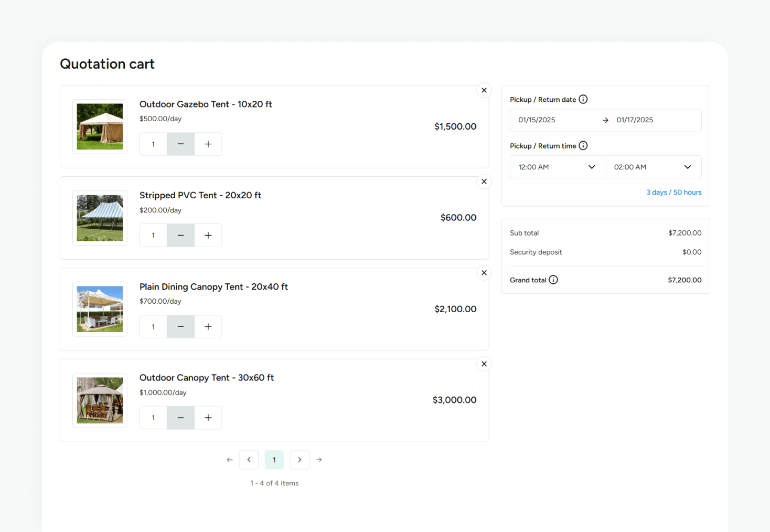Decrease quantity of Outdoor Canopy Tent 30x60
Image resolution: width=770 pixels, height=532 pixels.
click(x=180, y=418)
